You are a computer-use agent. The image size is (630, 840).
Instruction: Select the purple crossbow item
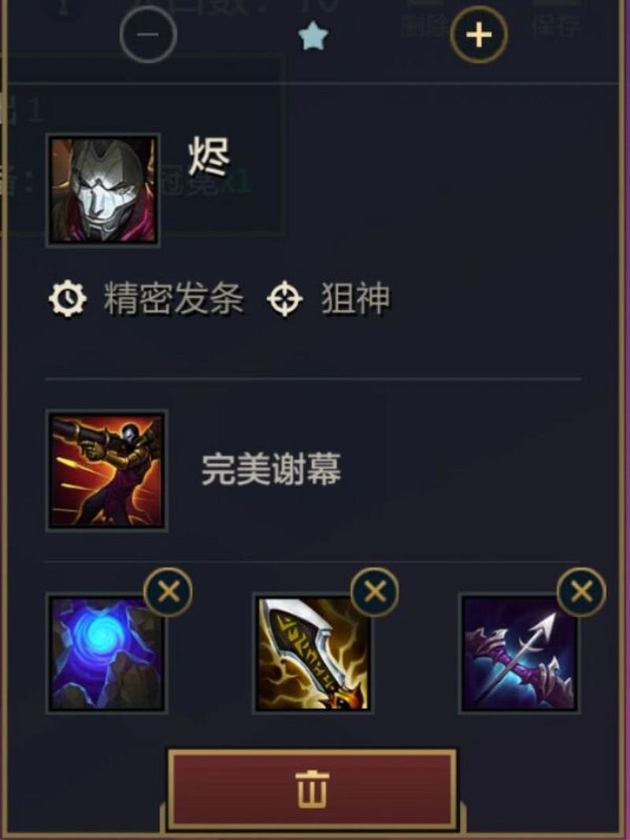click(519, 653)
